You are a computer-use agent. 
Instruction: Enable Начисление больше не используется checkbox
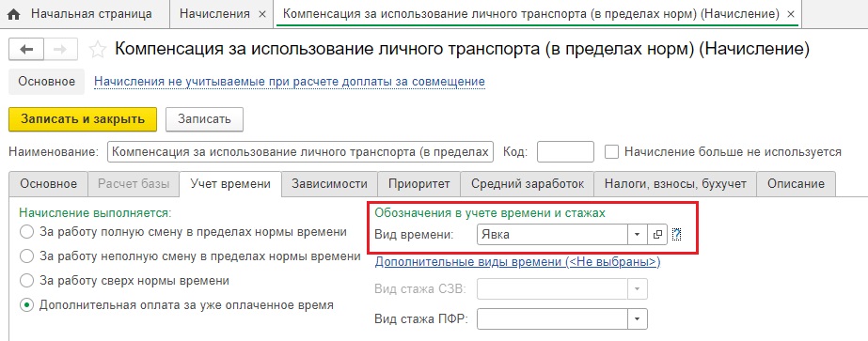(611, 151)
